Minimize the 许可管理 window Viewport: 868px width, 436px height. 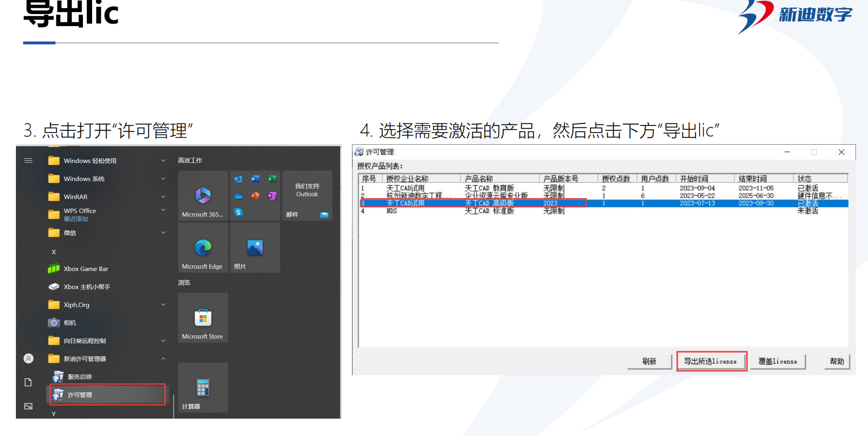pos(787,152)
